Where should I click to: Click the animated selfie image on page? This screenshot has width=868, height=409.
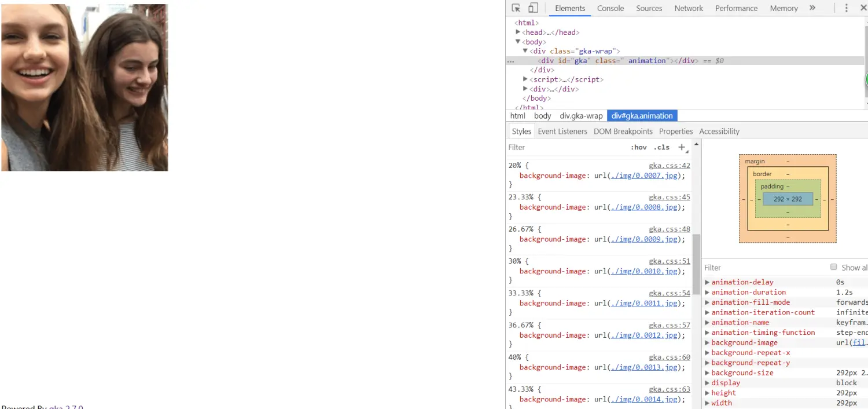click(x=84, y=87)
